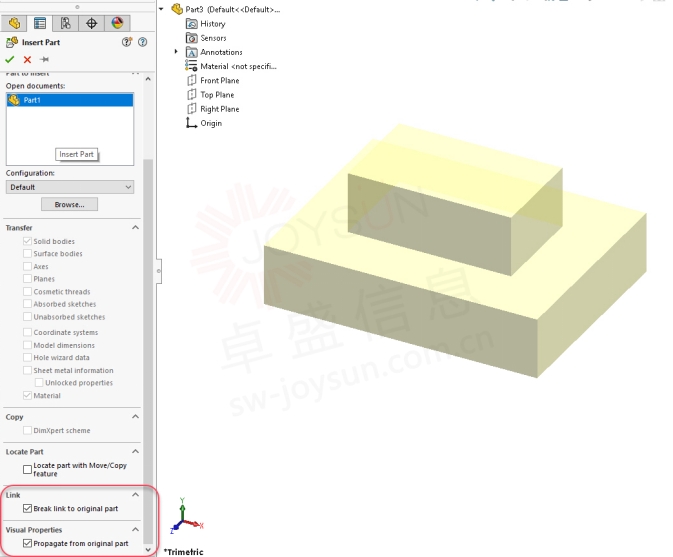Screen dimensions: 673x557
Task: Select the Sensors folder icon
Action: pyautogui.click(x=191, y=38)
